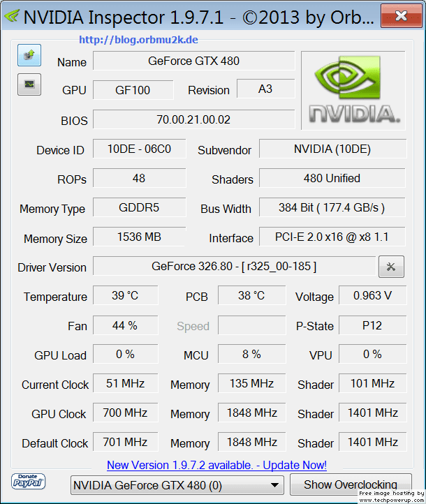Open the blog.orbmu2k.de link
Screen dimensions: 426x504
pyautogui.click(x=138, y=40)
